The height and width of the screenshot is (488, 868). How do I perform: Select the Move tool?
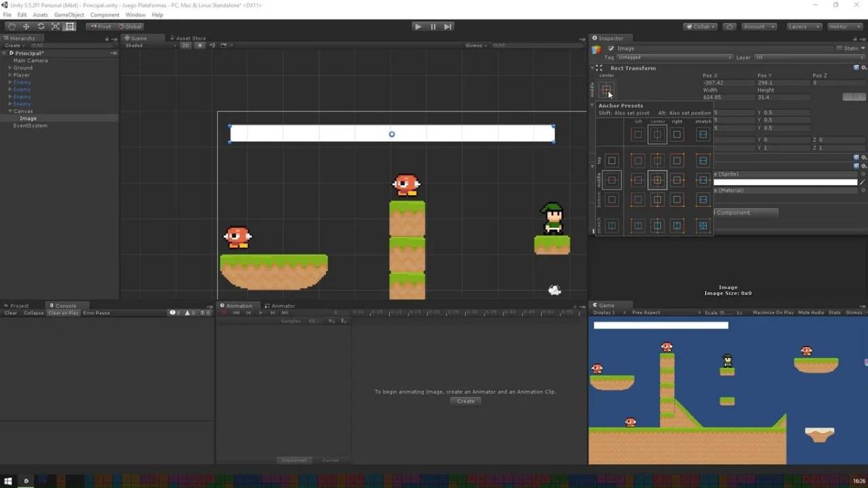pos(26,27)
